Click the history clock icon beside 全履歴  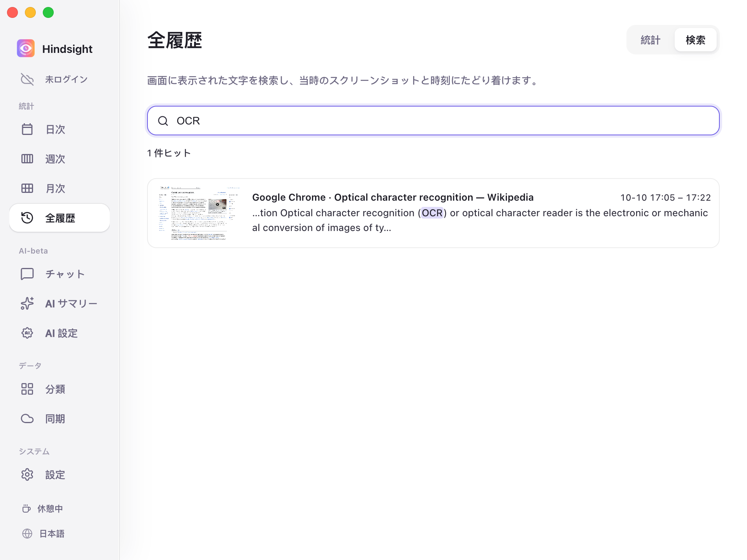pyautogui.click(x=27, y=218)
